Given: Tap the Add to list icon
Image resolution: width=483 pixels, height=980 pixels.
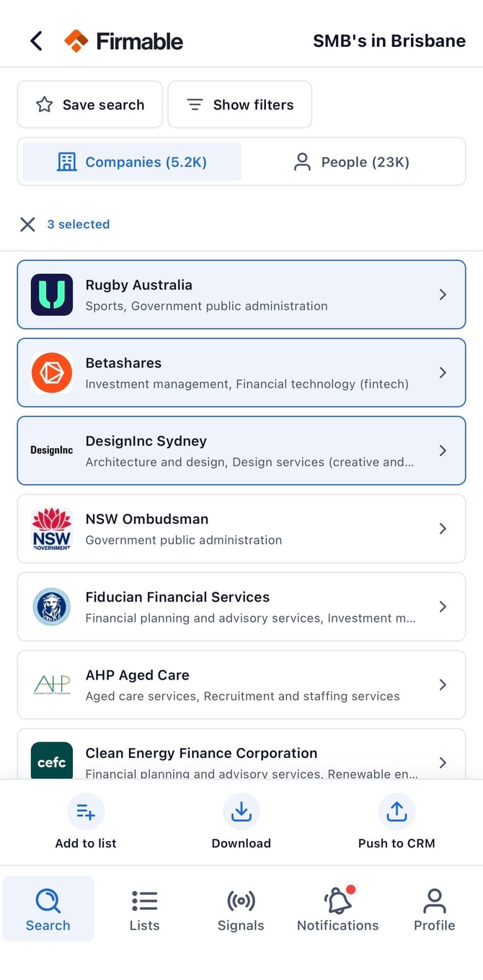Looking at the screenshot, I should click(86, 812).
